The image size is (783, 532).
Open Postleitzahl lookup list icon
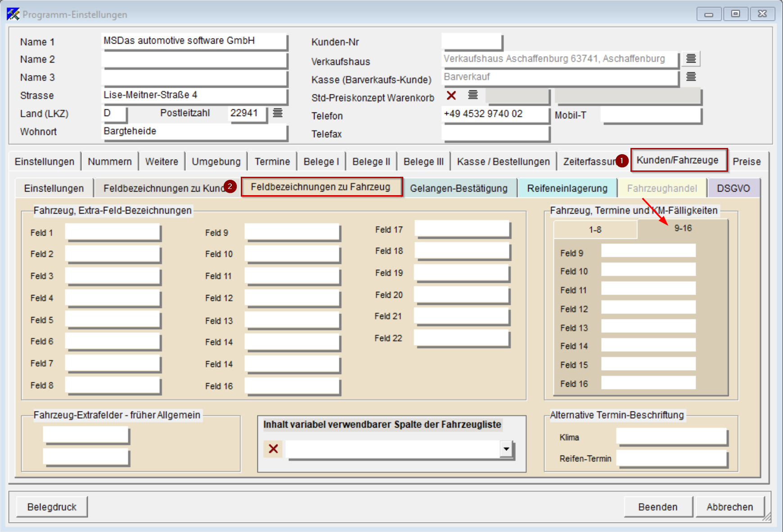click(278, 113)
